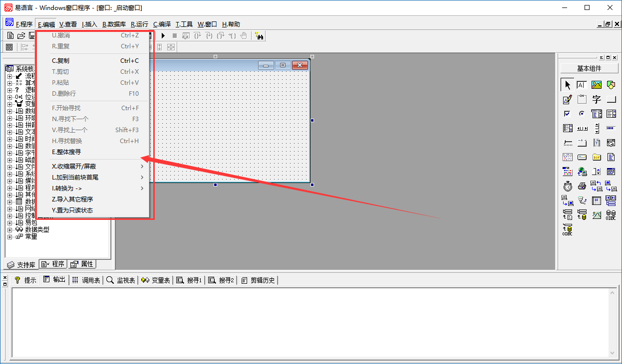Click the Stop (square) toolbar button
Viewport: 622px width, 364px height.
pos(174,36)
